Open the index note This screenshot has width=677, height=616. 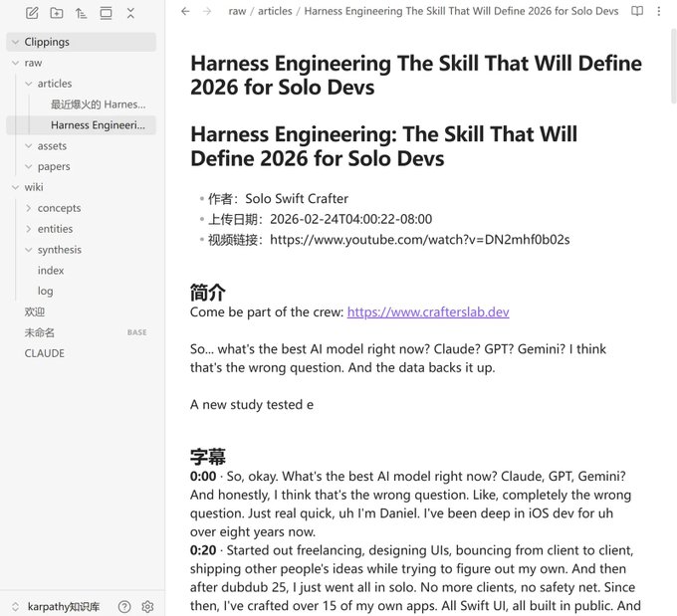click(51, 271)
